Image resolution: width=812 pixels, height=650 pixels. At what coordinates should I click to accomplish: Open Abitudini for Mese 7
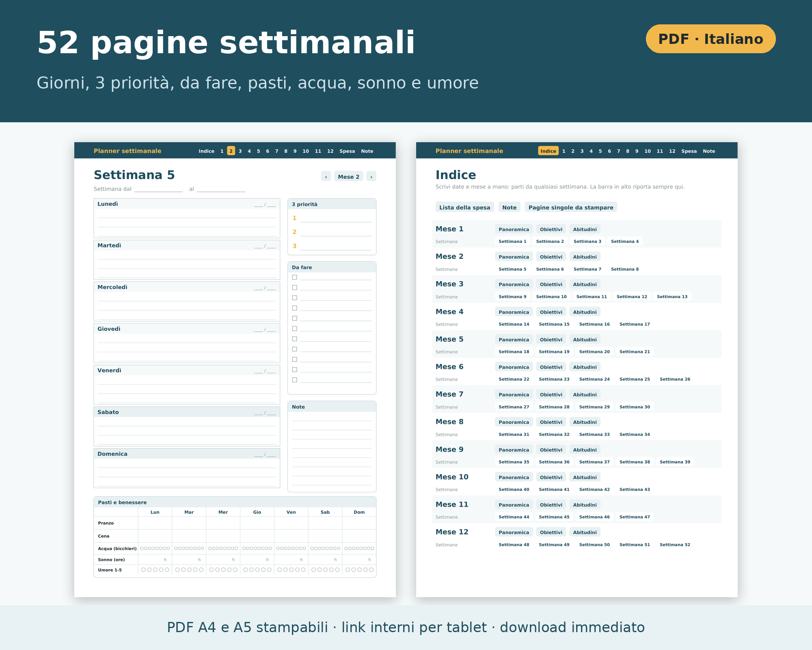point(585,394)
